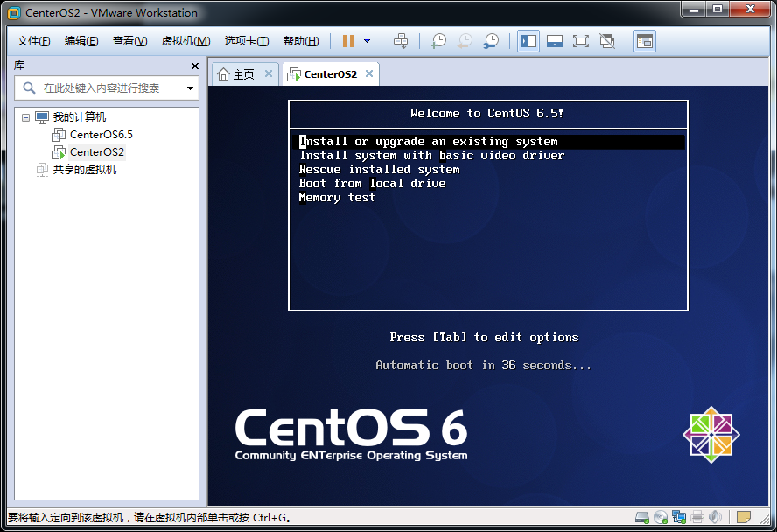Revert to the previous snapshot

465,41
